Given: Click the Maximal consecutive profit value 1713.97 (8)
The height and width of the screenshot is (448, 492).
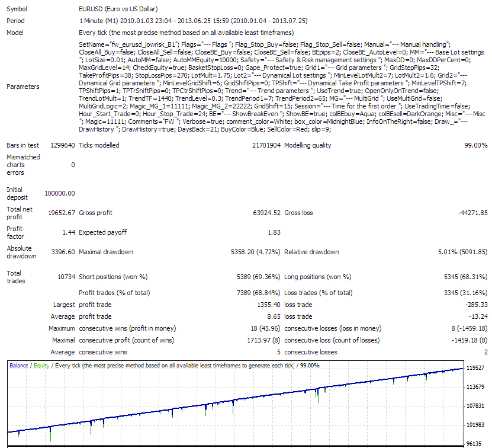Looking at the screenshot, I should 263,341.
